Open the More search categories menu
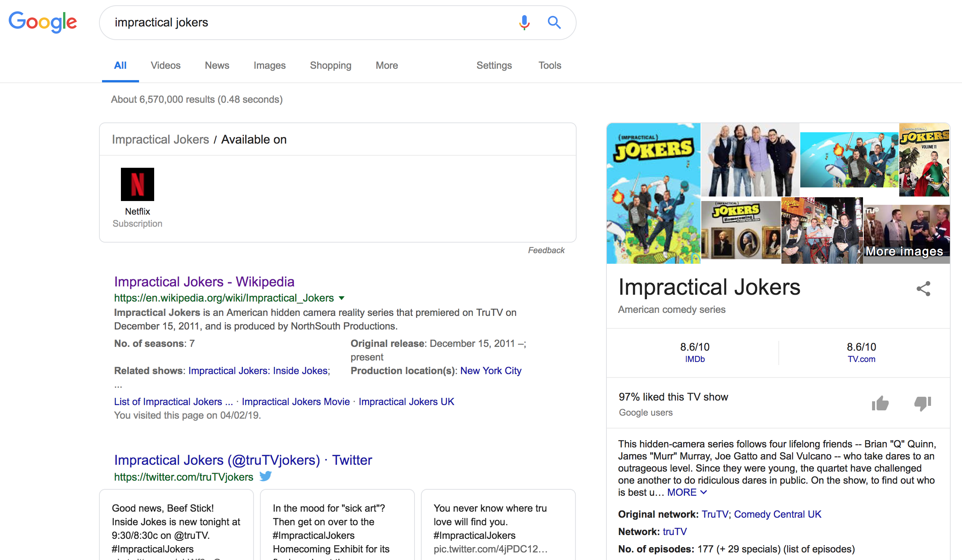This screenshot has height=560, width=962. coord(387,65)
